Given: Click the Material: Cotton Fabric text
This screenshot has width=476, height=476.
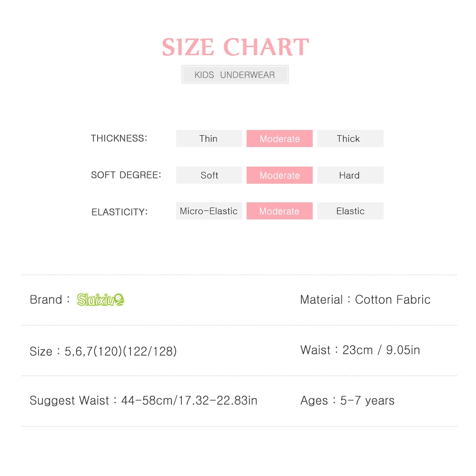Looking at the screenshot, I should 365,299.
